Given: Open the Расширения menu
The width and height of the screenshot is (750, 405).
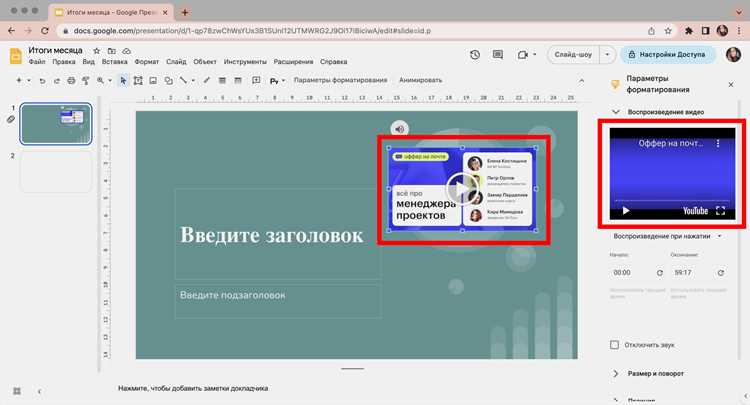Looking at the screenshot, I should pyautogui.click(x=293, y=62).
